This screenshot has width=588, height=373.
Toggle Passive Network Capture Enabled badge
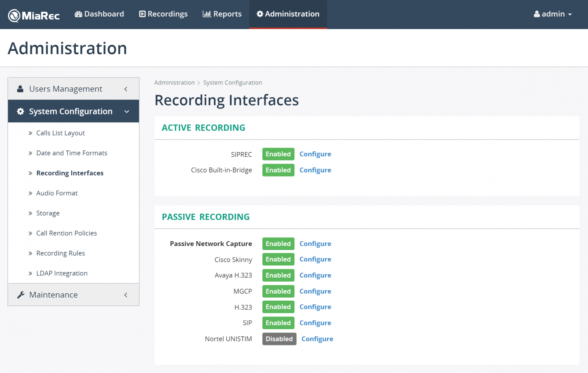point(278,244)
